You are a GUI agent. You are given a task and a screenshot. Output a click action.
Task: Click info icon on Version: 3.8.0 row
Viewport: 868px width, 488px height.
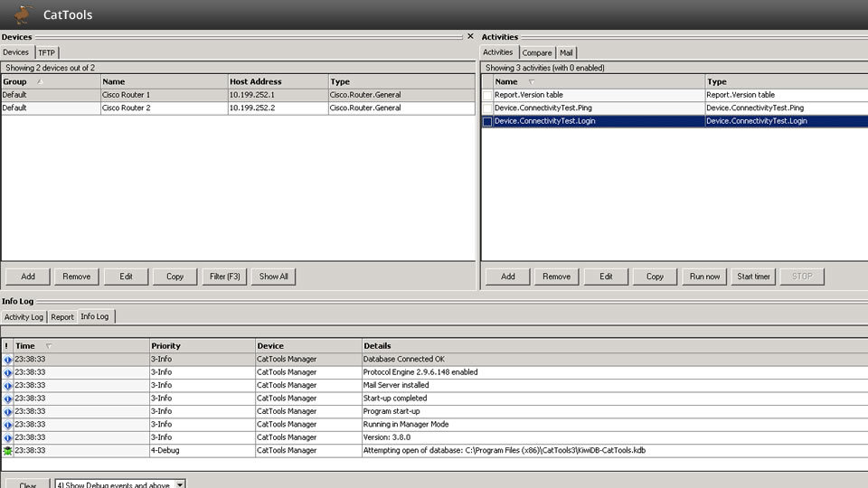point(7,437)
